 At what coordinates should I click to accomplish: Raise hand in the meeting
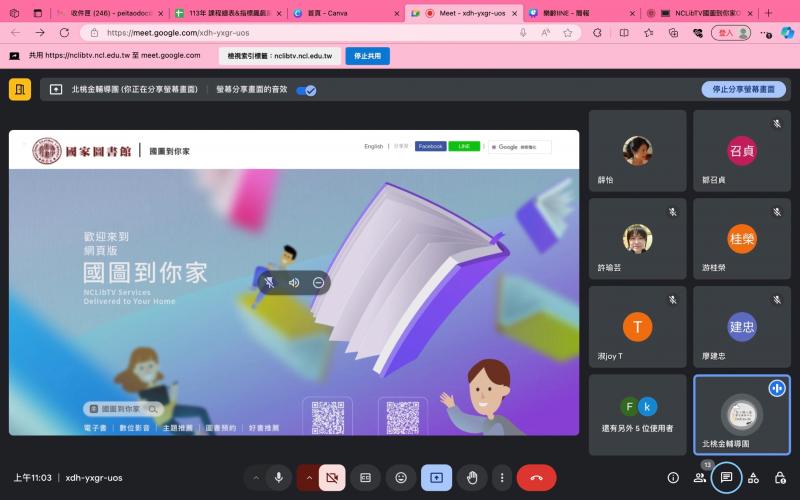[x=472, y=478]
